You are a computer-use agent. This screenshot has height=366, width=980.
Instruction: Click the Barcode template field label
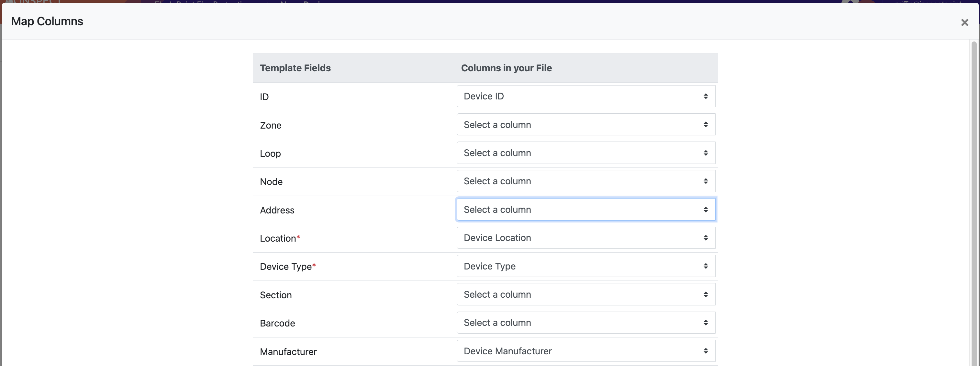point(277,323)
